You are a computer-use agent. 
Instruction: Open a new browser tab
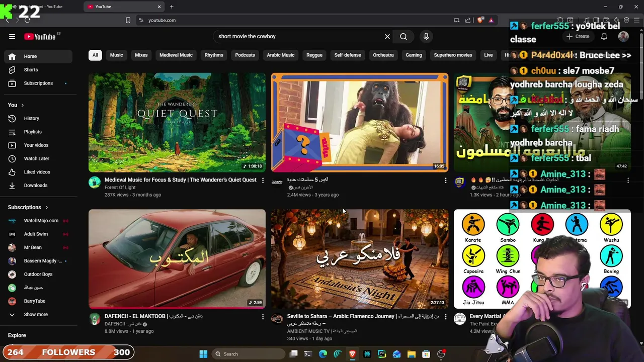click(172, 7)
